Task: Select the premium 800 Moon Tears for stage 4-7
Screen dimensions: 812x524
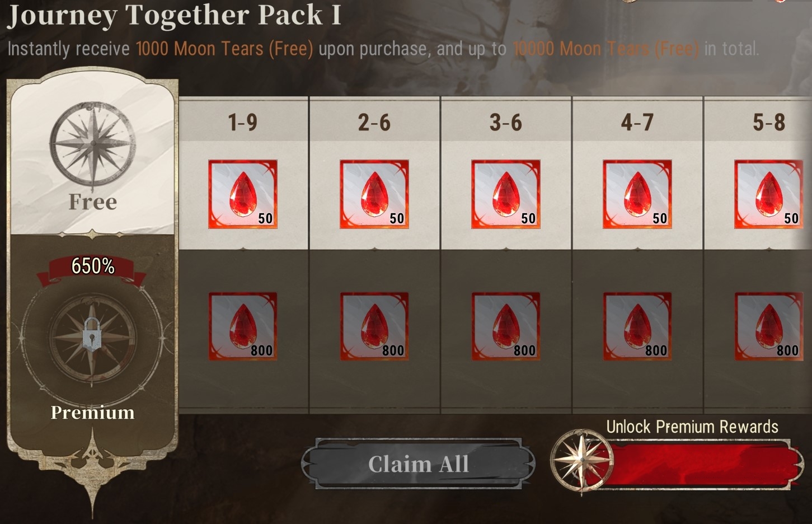Action: [637, 326]
